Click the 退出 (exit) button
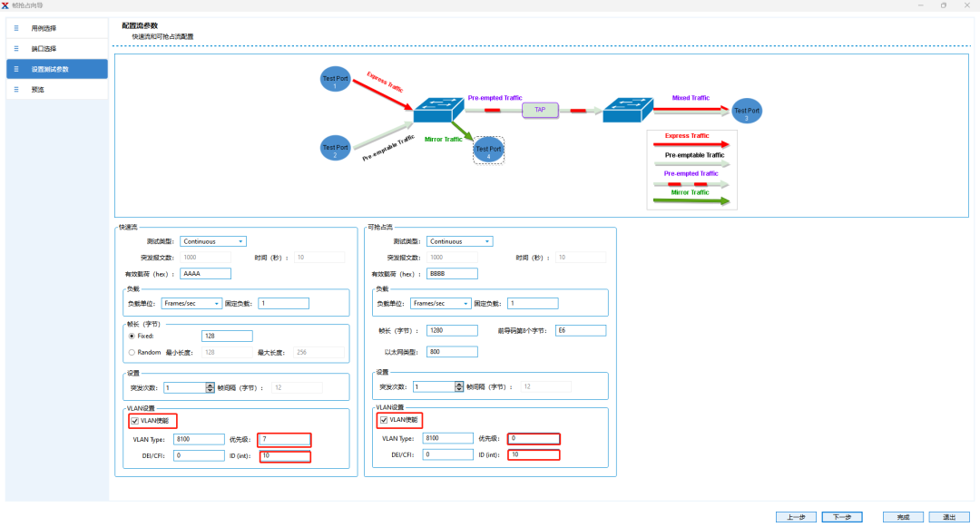980x527 pixels. 949,517
